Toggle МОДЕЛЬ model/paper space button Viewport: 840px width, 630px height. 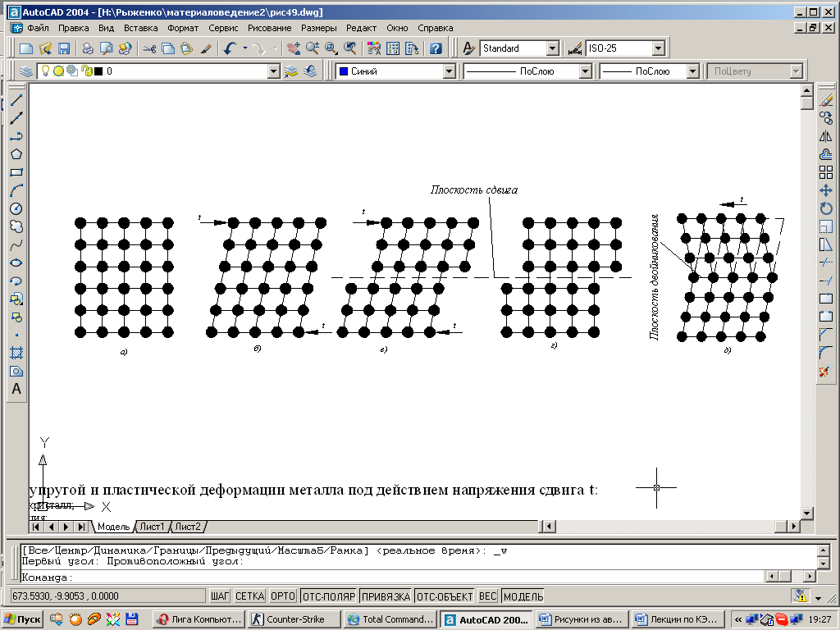523,596
